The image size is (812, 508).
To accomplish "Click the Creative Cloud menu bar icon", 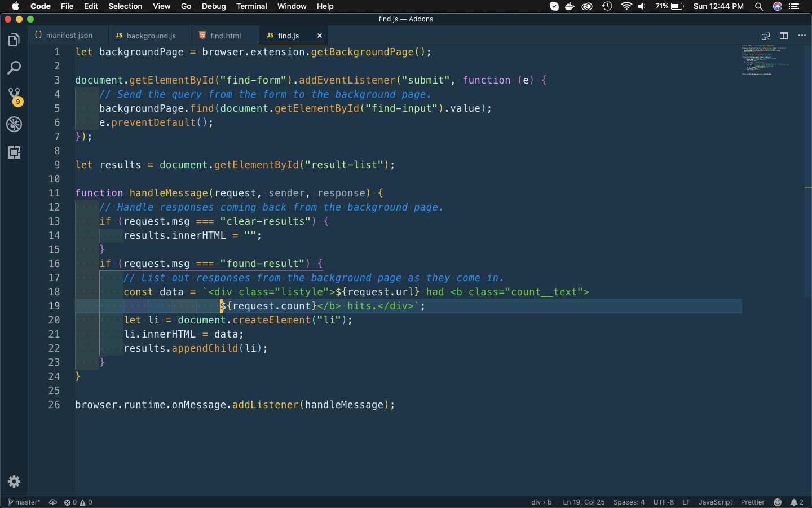I will point(587,6).
